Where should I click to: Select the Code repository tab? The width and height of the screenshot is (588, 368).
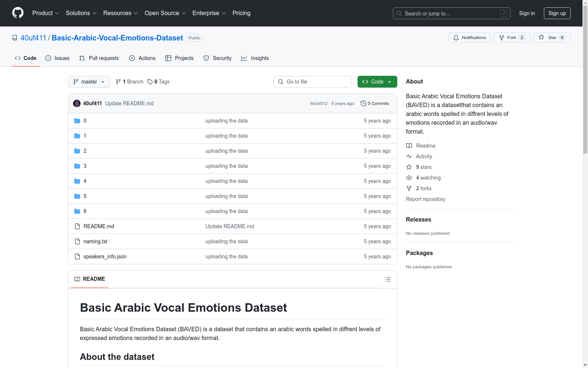[x=26, y=58]
